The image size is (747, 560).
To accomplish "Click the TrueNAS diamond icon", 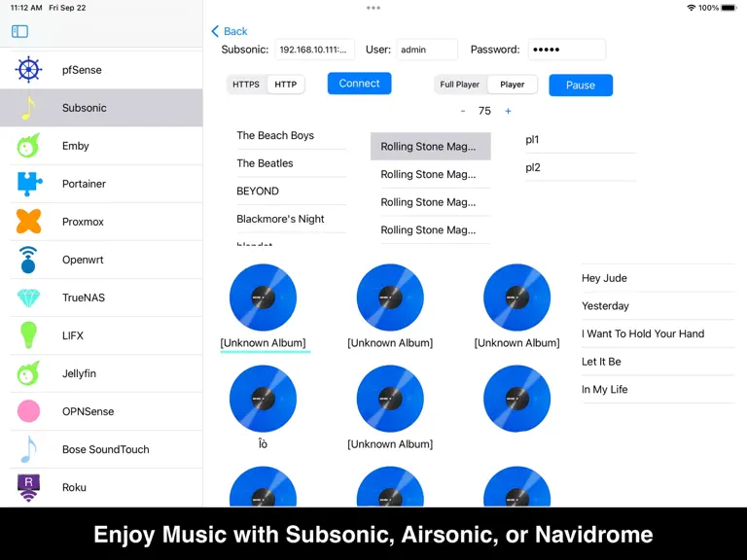I will point(28,297).
